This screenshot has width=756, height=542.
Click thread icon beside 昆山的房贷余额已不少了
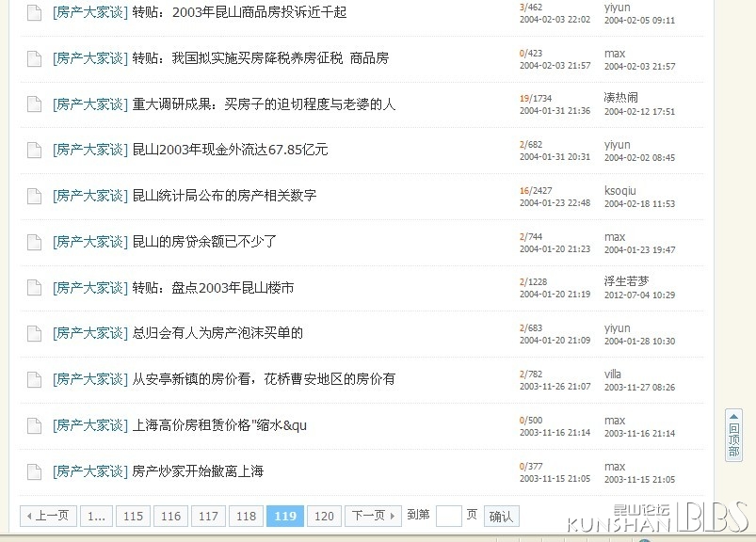pyautogui.click(x=34, y=243)
